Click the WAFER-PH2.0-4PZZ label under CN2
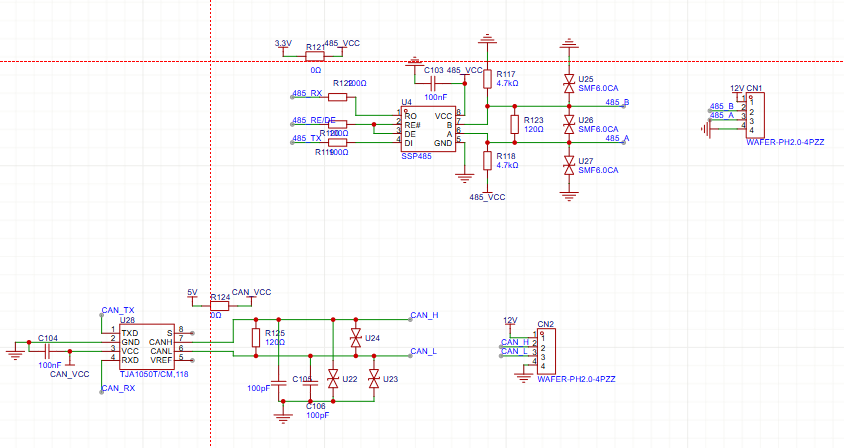Screen dimensions: 844x448 click(576, 379)
